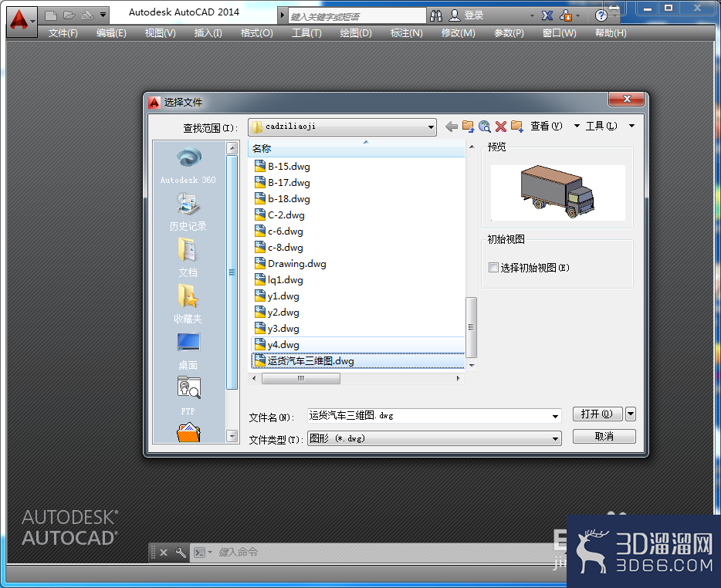Click the stay connected icon beside Exchange
Screen dimensions: 721x588
tap(566, 15)
